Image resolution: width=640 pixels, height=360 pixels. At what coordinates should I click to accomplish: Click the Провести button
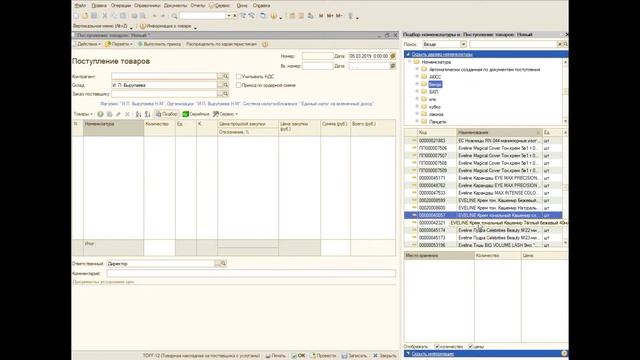[x=323, y=356]
